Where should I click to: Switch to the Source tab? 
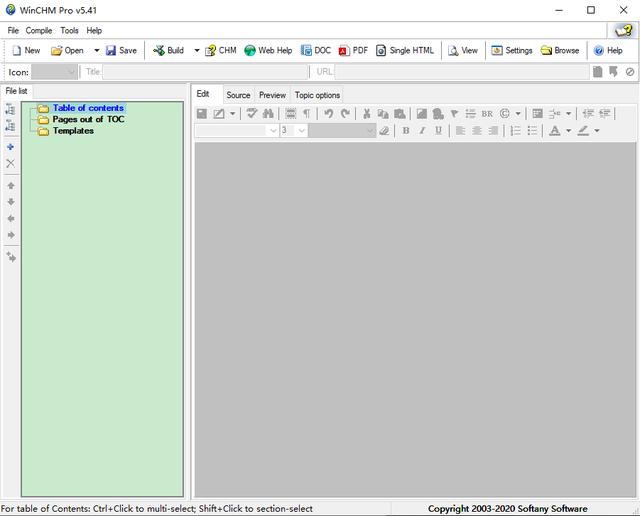238,95
